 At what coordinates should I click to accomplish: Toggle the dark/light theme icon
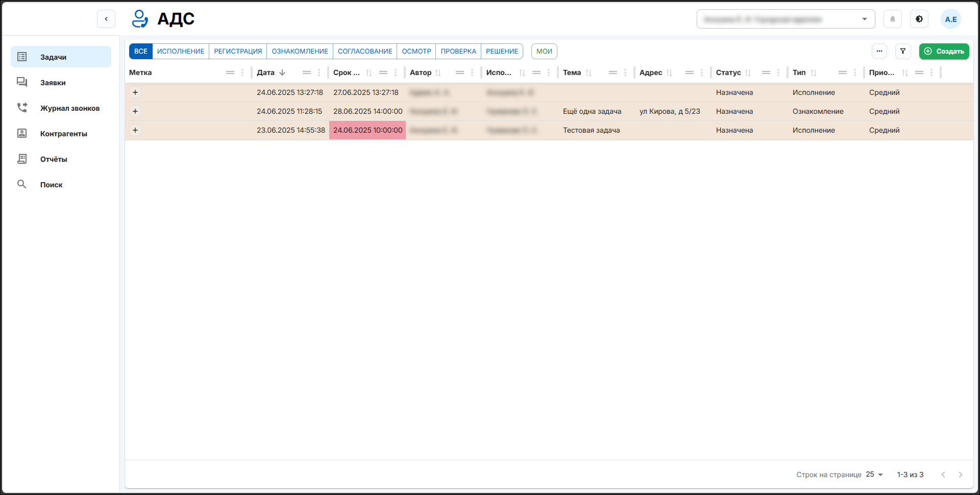[919, 19]
